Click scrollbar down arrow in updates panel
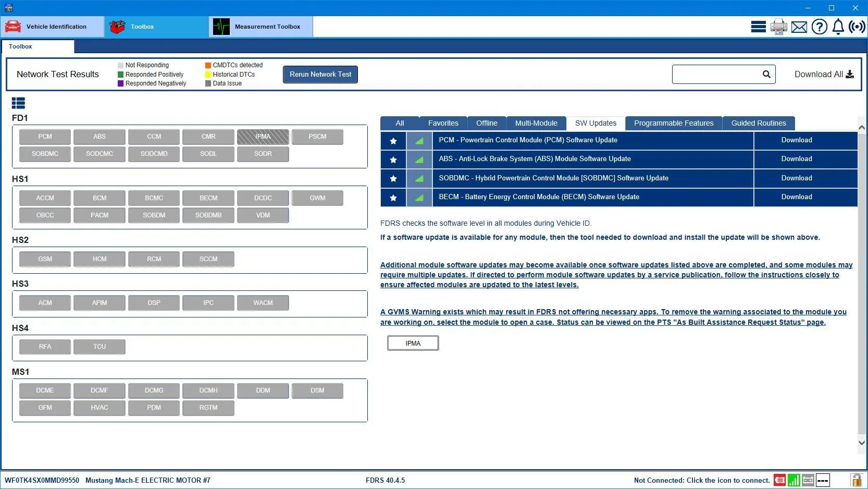 862,443
